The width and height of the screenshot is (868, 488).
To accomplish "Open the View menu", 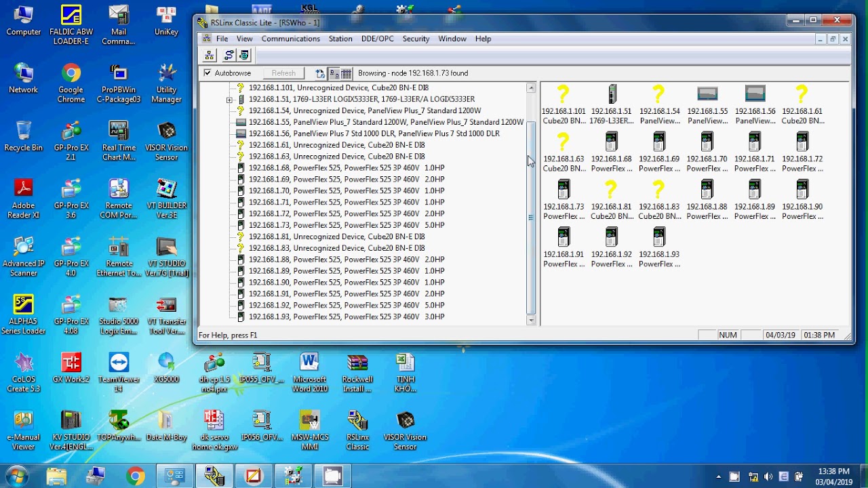I will click(244, 39).
